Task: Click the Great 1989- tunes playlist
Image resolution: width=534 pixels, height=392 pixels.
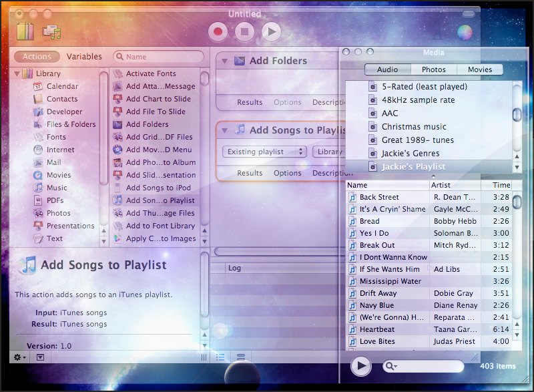Action: pyautogui.click(x=429, y=140)
